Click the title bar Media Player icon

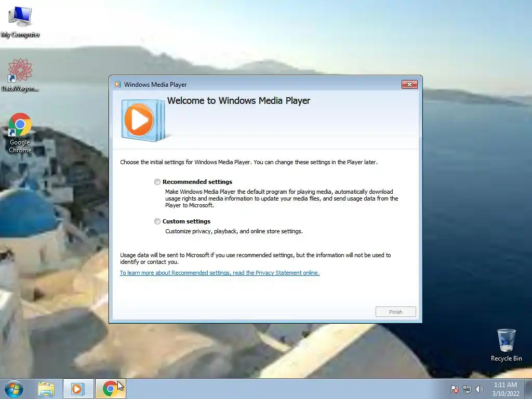[117, 85]
